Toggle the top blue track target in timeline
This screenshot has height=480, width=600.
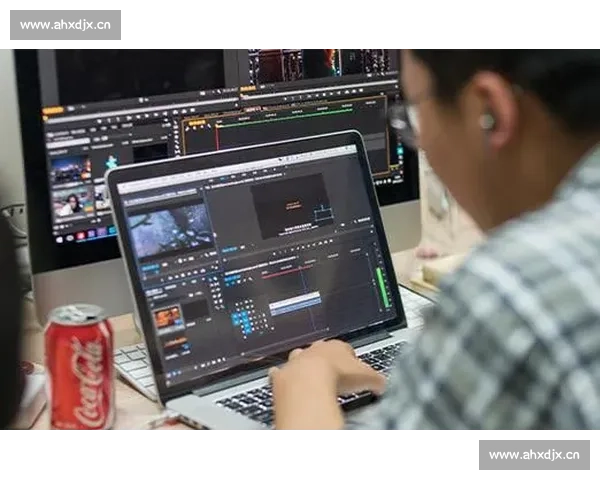(x=237, y=314)
